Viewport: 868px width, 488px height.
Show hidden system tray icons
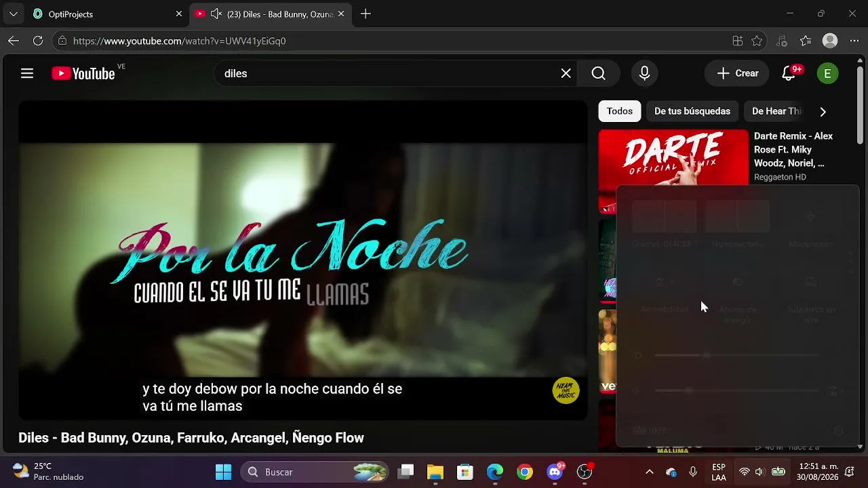pos(649,472)
